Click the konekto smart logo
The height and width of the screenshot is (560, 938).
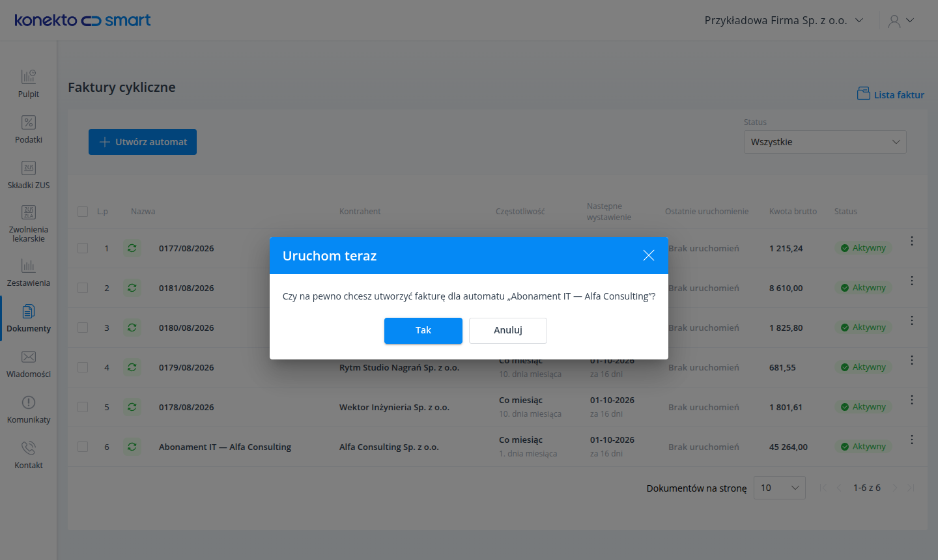click(x=83, y=20)
